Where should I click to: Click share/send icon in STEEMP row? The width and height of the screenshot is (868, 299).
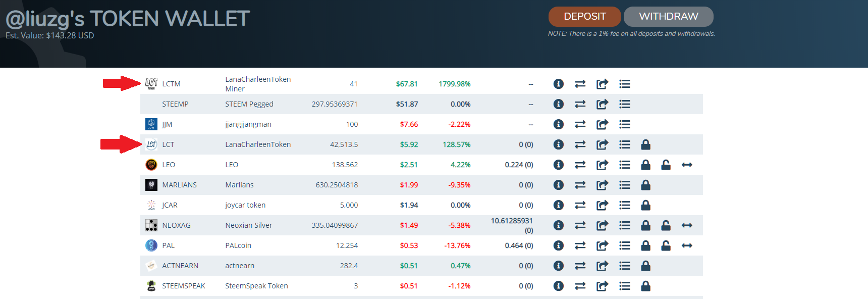coord(603,104)
